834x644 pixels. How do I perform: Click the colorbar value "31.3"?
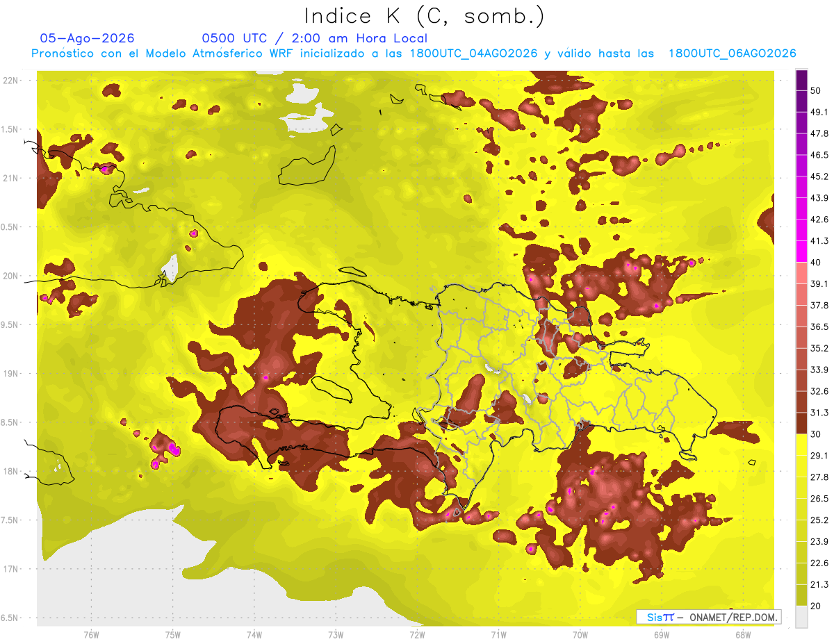pyautogui.click(x=819, y=413)
